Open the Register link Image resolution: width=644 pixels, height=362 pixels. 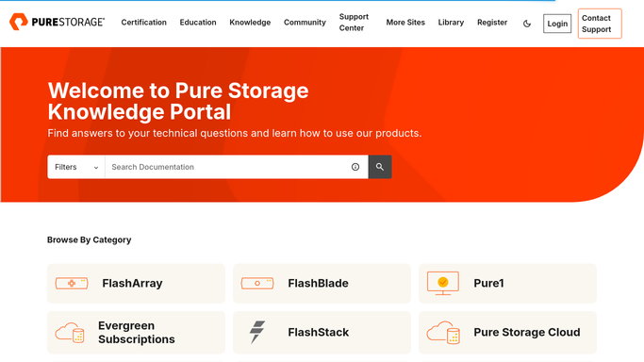pyautogui.click(x=492, y=23)
